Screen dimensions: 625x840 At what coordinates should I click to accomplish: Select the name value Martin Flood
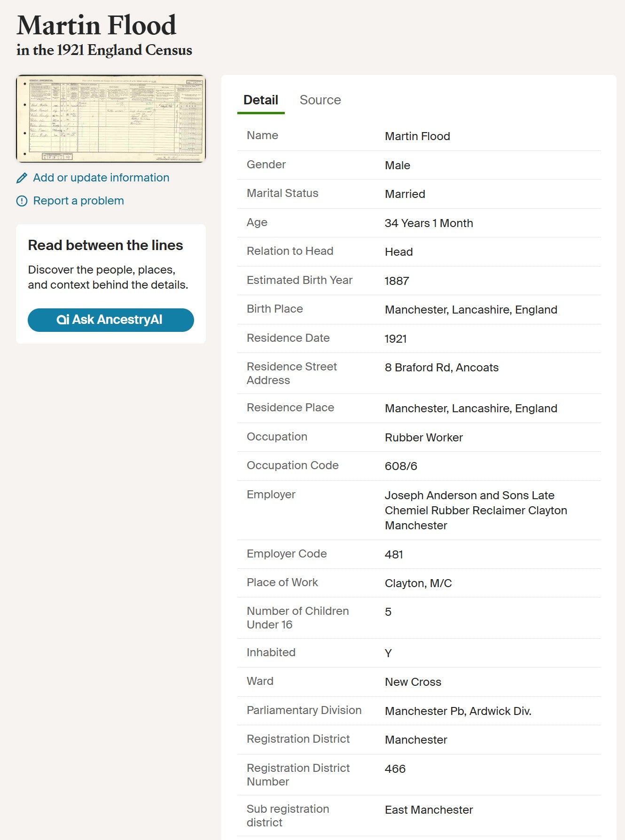tap(417, 136)
